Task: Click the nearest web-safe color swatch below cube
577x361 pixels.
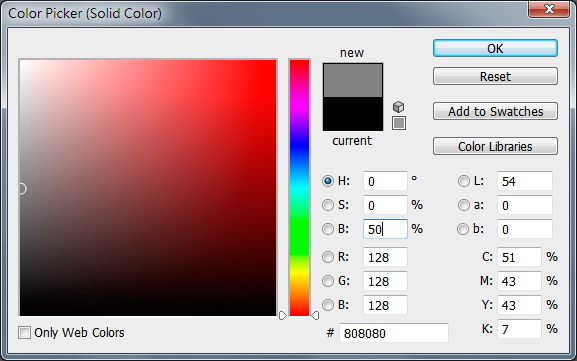Action: [399, 123]
